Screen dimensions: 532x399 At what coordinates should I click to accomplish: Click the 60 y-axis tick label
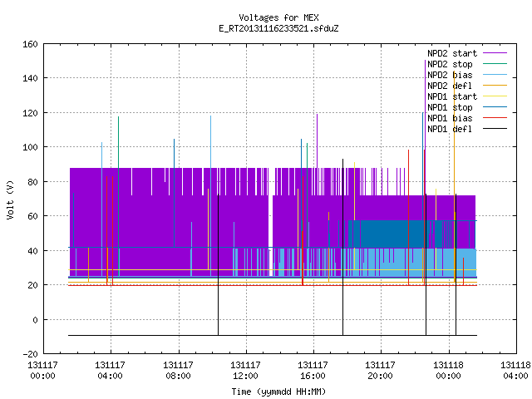tap(32, 216)
